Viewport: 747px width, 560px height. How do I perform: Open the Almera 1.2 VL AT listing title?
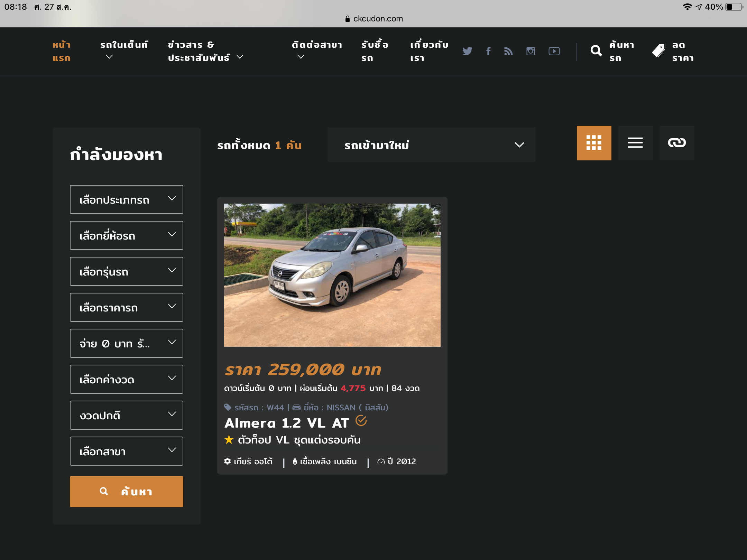[287, 423]
